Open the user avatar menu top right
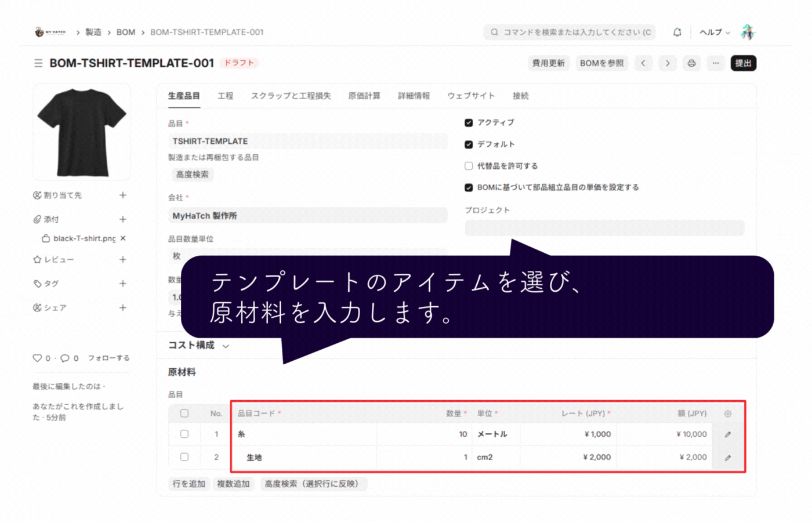This screenshot has width=812, height=522. [x=748, y=32]
